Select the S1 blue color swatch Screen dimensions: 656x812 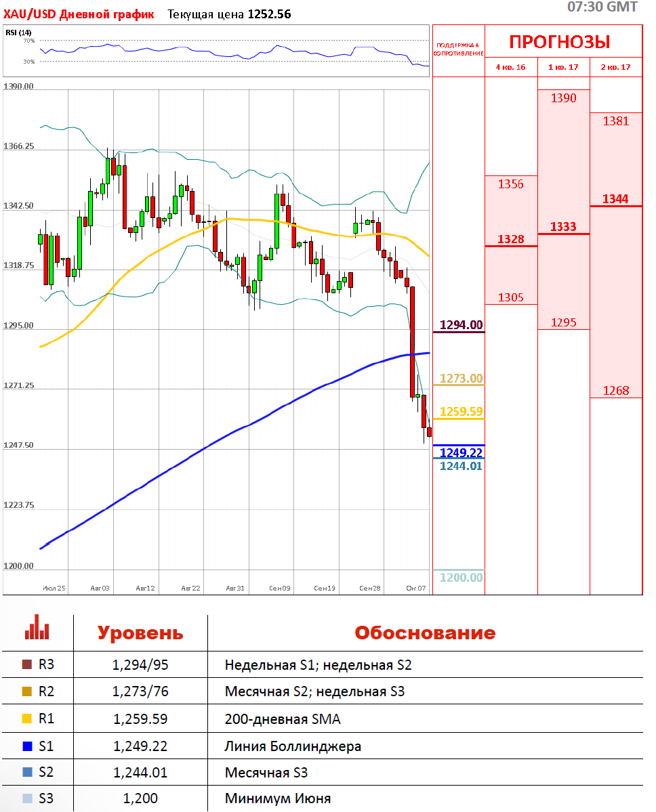pyautogui.click(x=27, y=746)
